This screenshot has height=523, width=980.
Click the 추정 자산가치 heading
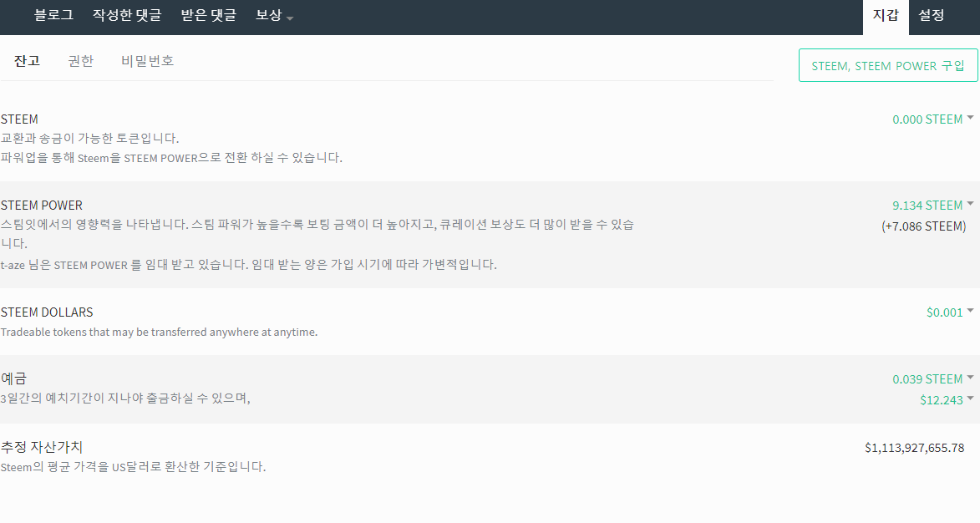(x=41, y=447)
